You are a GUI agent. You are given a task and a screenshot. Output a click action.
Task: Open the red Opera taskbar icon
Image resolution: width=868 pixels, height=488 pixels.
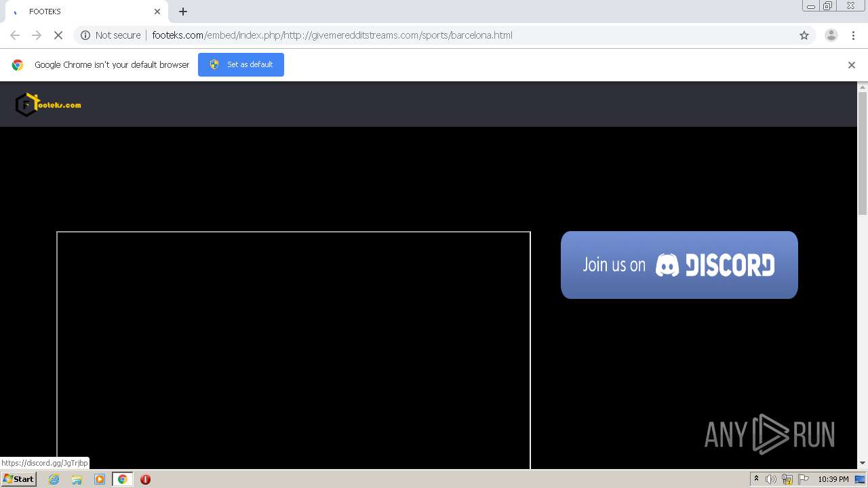[145, 479]
